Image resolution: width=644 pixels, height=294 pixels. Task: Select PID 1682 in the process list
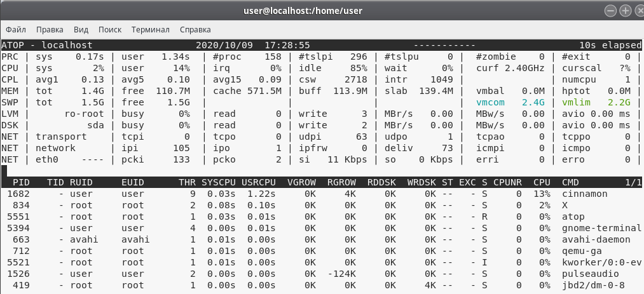18,194
